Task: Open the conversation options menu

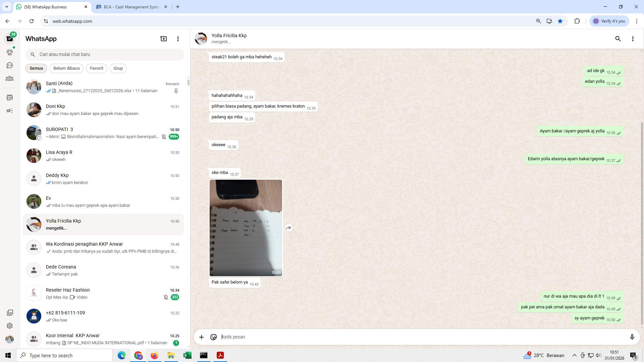Action: coord(633,39)
